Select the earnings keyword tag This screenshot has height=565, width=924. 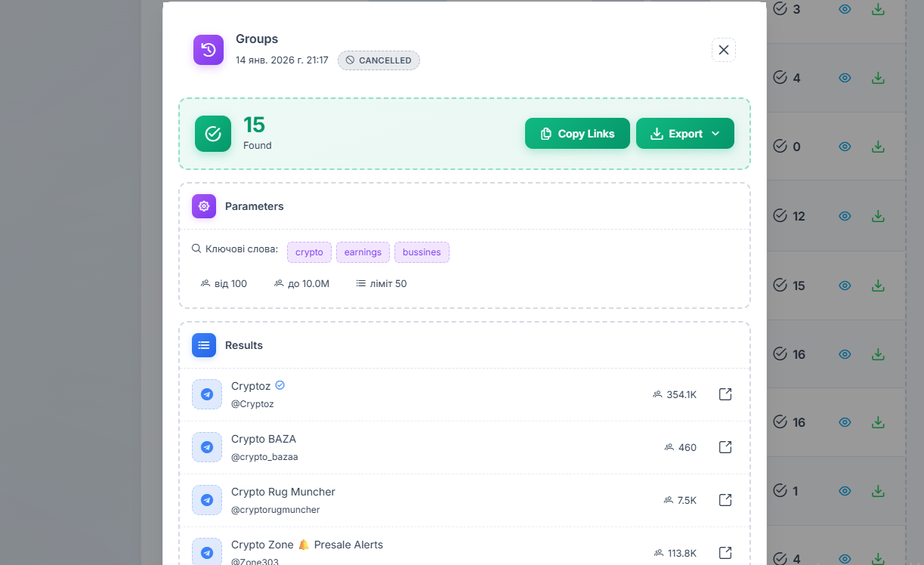point(363,252)
